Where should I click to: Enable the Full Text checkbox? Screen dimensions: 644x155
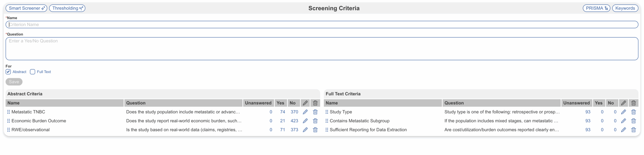[33, 72]
